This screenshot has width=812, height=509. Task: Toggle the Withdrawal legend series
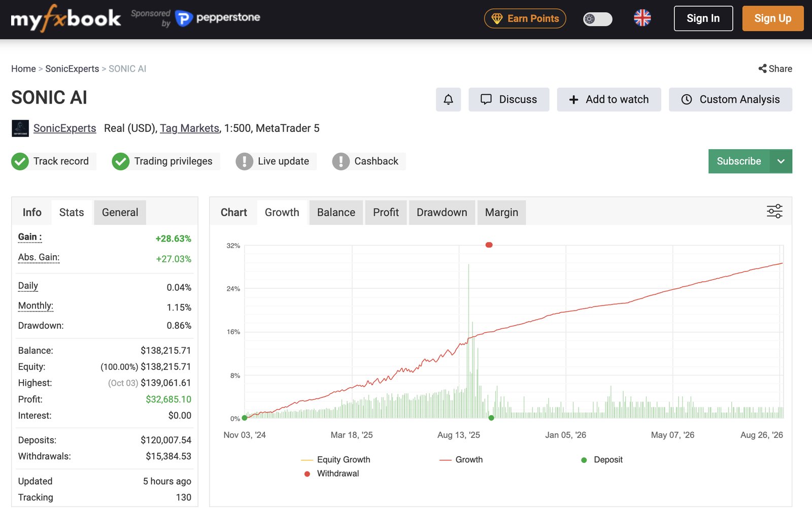pyautogui.click(x=331, y=473)
